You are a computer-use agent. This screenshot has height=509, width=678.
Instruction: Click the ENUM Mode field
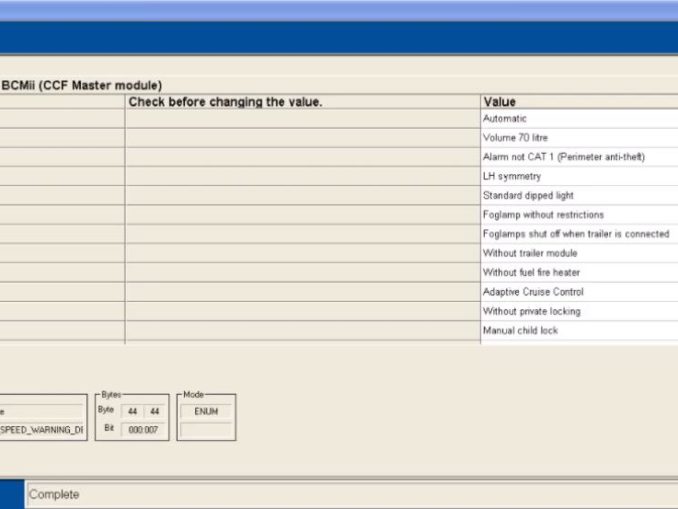(x=206, y=411)
